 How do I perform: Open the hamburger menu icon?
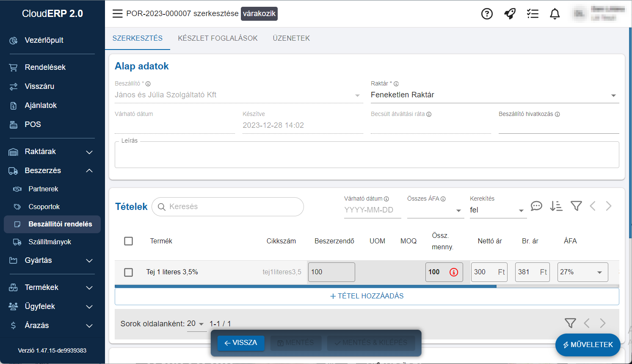[x=117, y=14]
